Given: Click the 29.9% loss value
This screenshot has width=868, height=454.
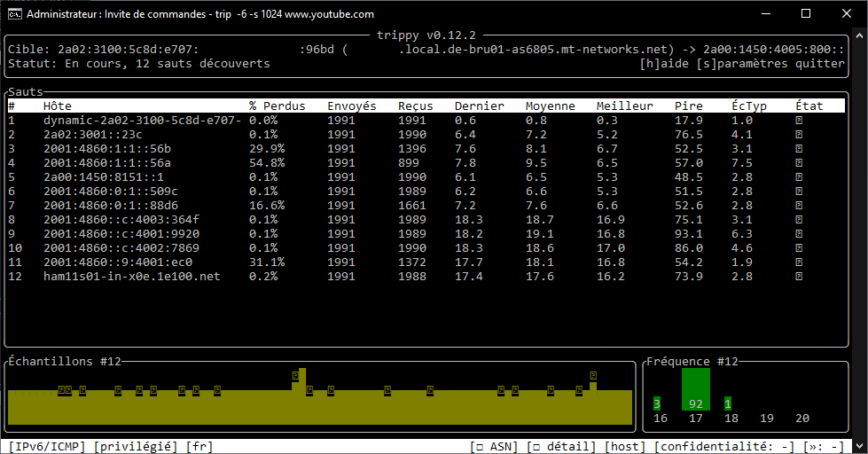Looking at the screenshot, I should tap(267, 149).
